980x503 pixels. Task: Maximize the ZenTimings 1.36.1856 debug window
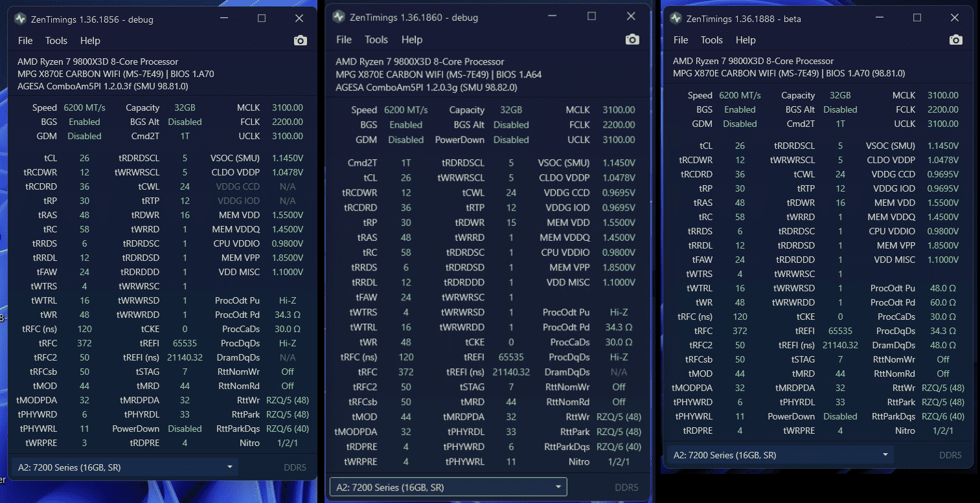[x=262, y=19]
